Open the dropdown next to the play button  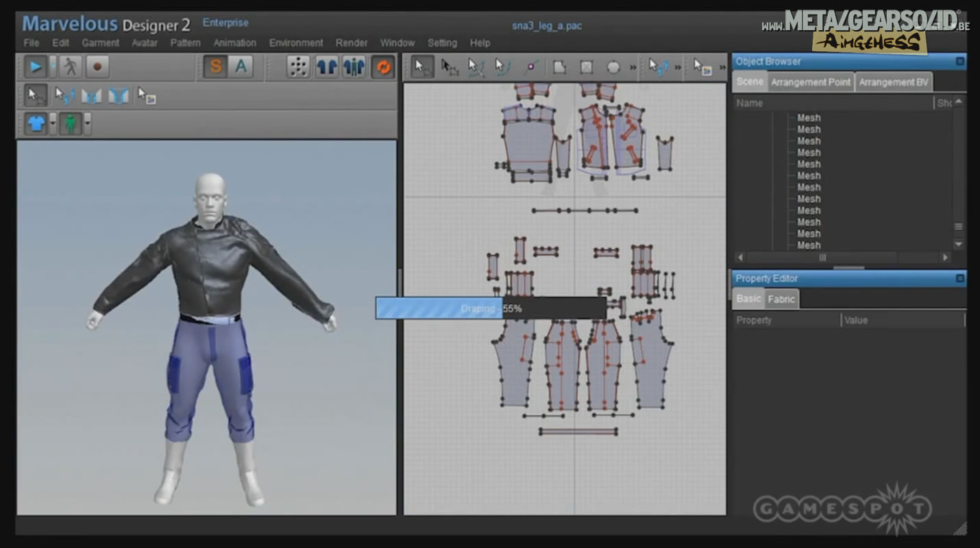coord(53,66)
